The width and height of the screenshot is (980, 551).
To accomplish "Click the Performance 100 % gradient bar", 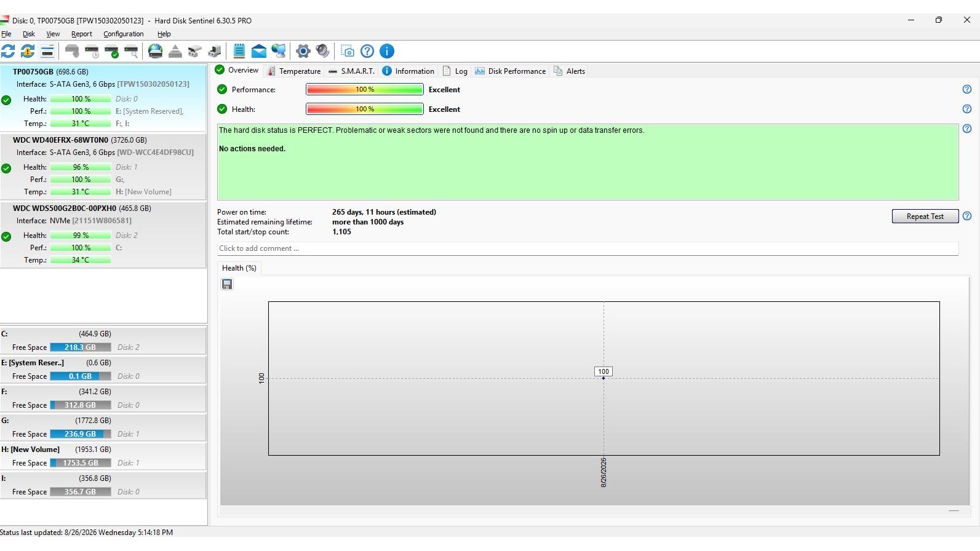I will click(x=365, y=90).
